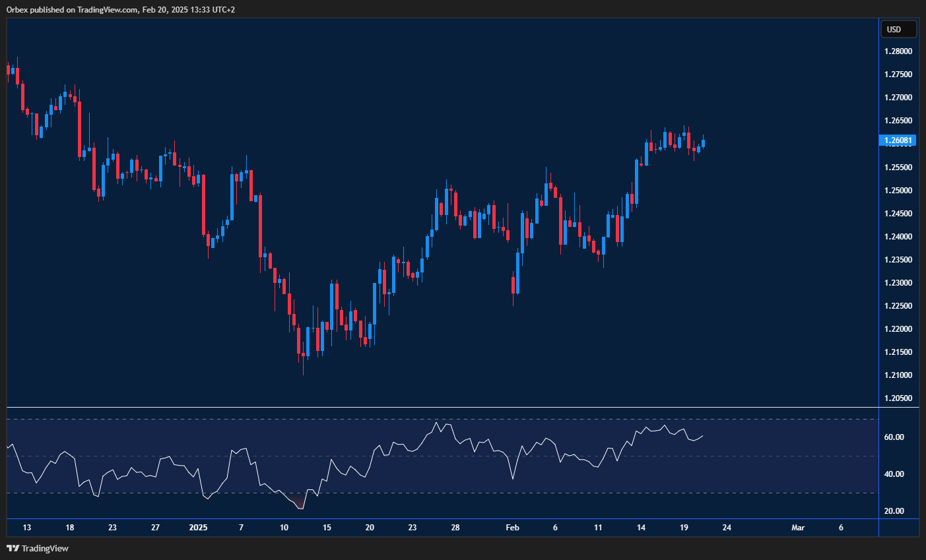Click the Orbex published on TradingView.com header

pyautogui.click(x=120, y=9)
